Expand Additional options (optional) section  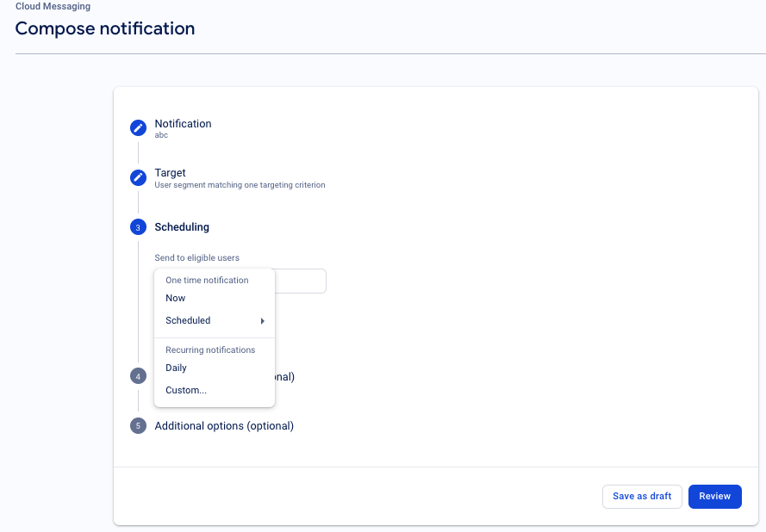coord(224,426)
